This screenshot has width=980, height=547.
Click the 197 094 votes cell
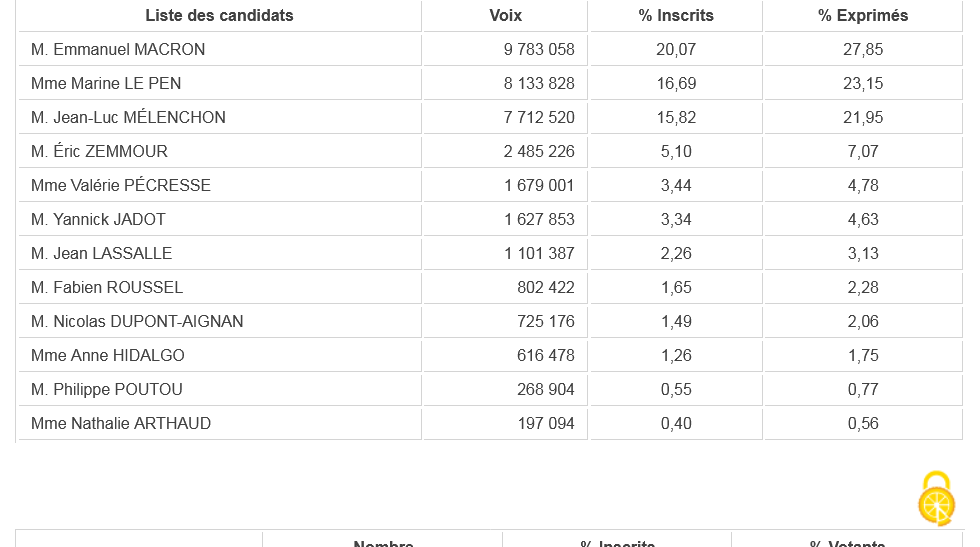coord(546,424)
